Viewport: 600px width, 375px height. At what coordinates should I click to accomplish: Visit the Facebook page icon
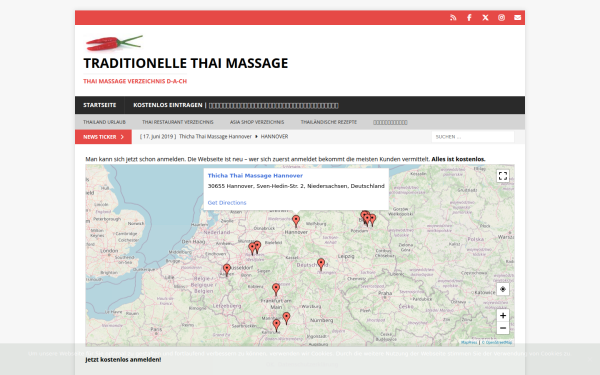(469, 18)
